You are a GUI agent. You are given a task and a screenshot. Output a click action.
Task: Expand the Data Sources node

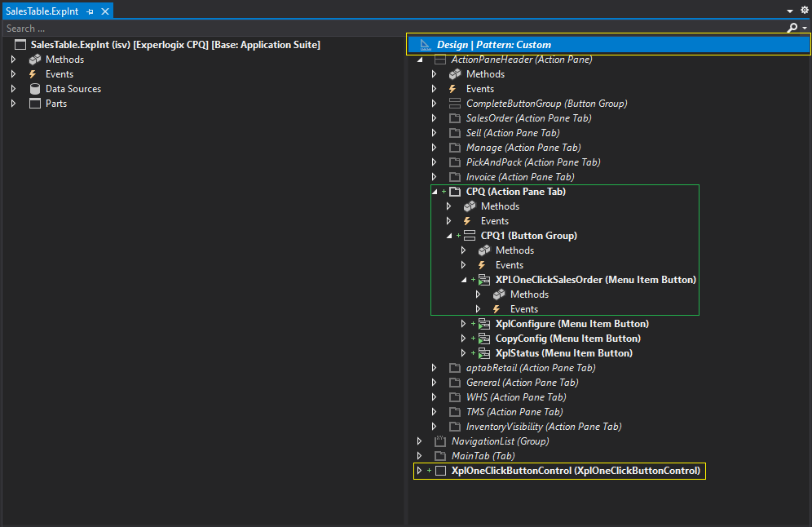pos(14,89)
